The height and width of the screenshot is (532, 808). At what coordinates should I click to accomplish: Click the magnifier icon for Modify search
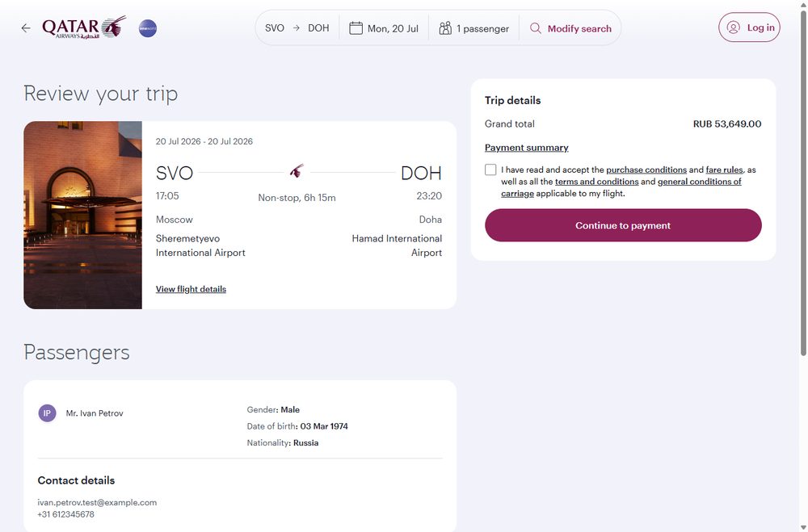pos(536,28)
